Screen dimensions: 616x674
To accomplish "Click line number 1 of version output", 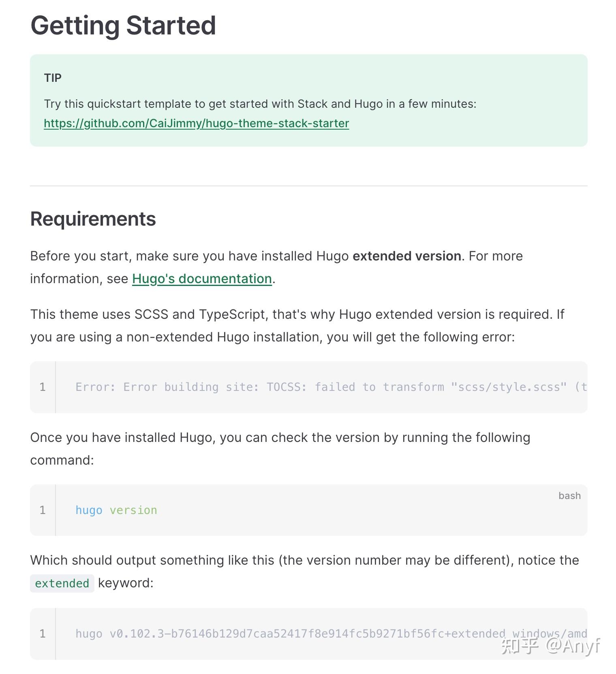I will 43,633.
